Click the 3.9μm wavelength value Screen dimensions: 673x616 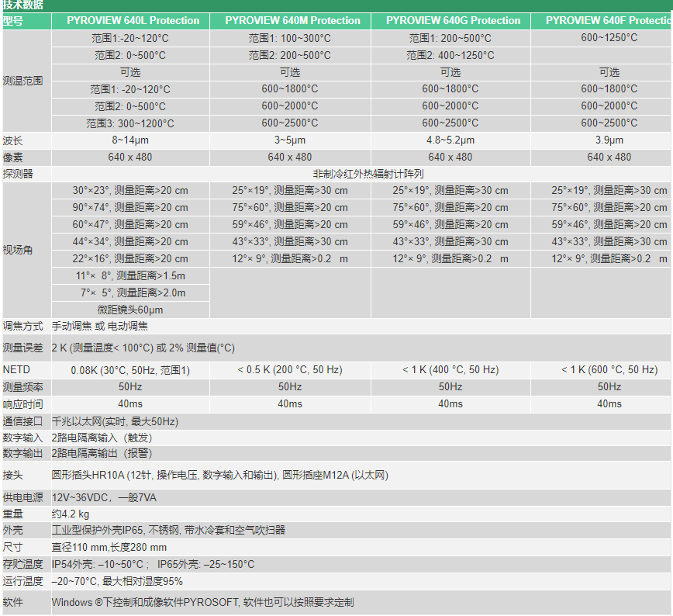point(609,140)
